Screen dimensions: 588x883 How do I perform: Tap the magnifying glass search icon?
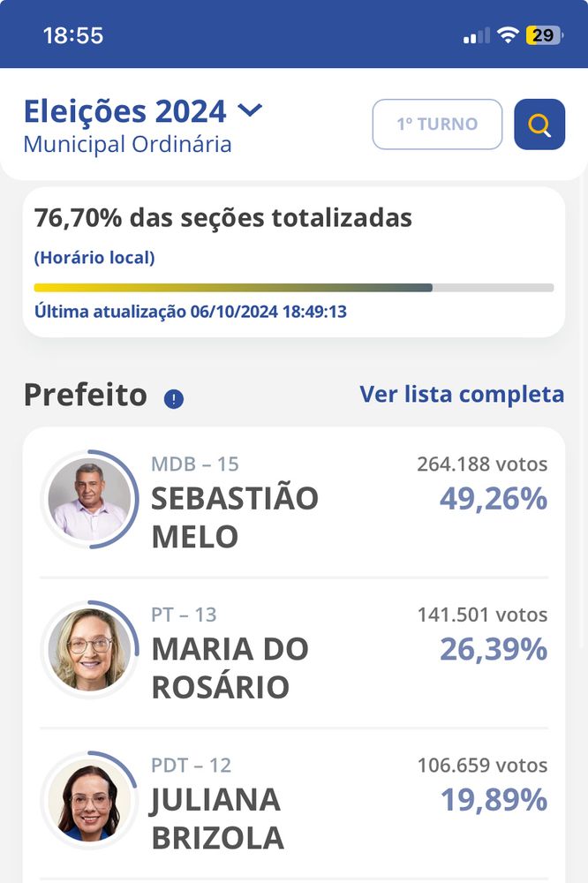(x=539, y=125)
